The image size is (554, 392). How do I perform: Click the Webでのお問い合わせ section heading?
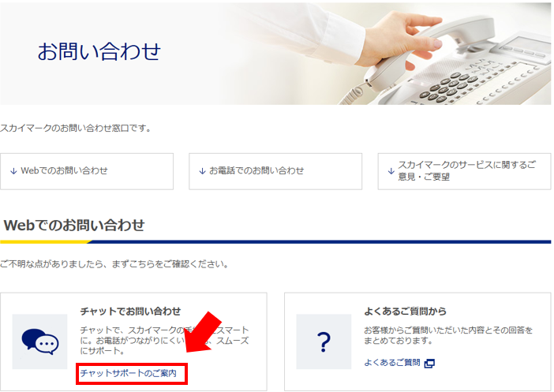(74, 226)
